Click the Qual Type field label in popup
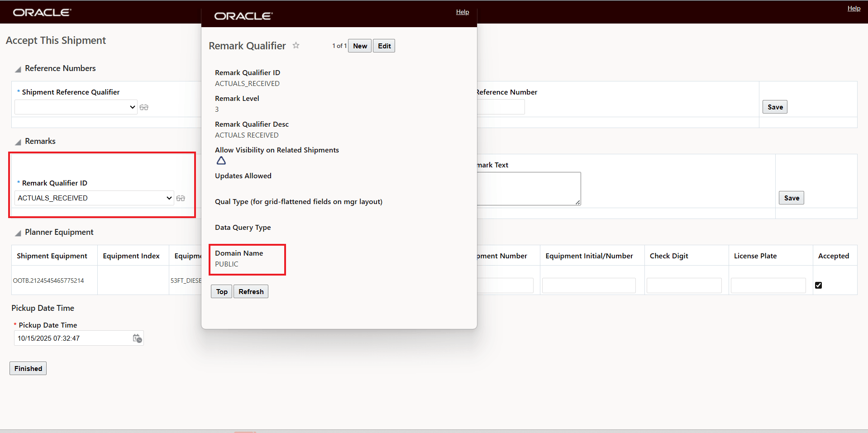The width and height of the screenshot is (868, 433). click(x=299, y=202)
